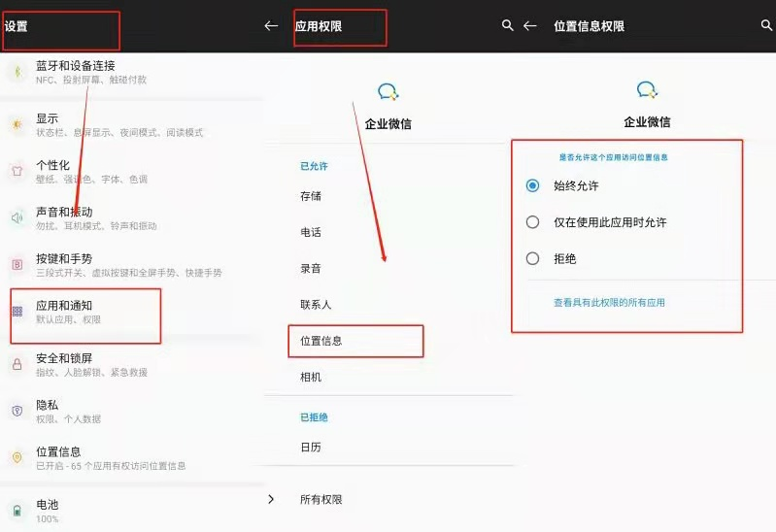Expand the 所有权限 chevron
Viewport: 776px width, 532px height.
click(271, 499)
